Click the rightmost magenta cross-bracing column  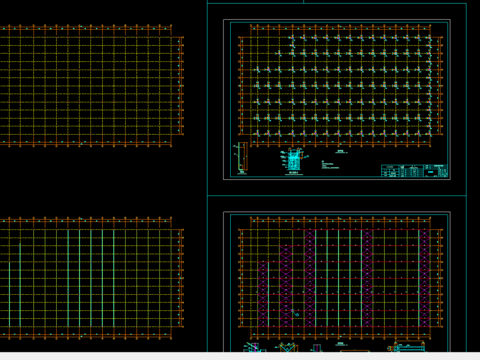coord(424,278)
